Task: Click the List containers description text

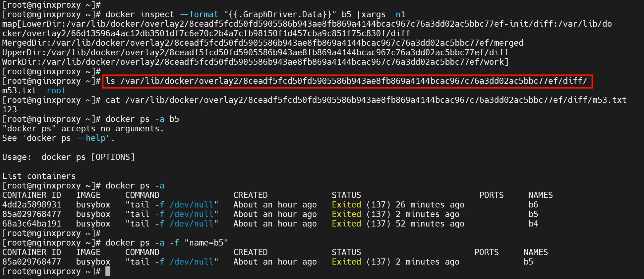Action: pyautogui.click(x=39, y=176)
